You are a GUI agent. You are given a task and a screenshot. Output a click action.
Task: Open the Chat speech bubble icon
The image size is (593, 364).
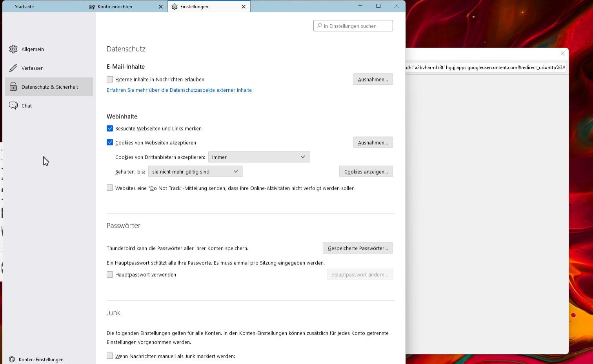pos(13,106)
